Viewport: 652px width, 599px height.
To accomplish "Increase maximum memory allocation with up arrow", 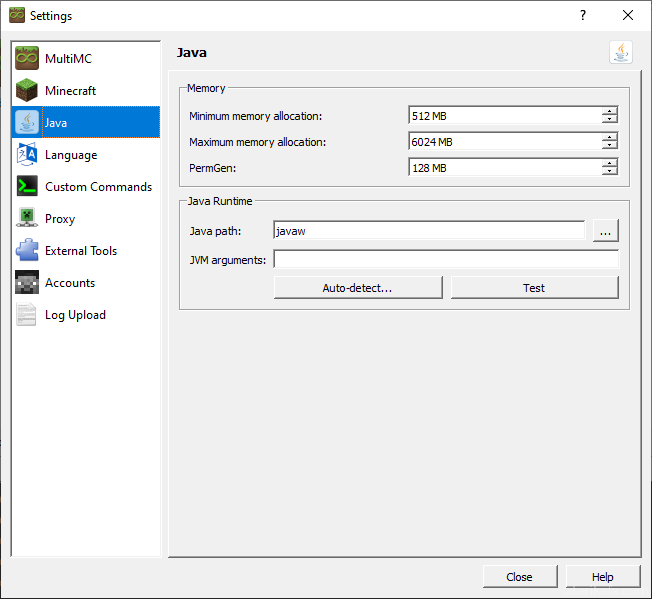I will (x=610, y=137).
